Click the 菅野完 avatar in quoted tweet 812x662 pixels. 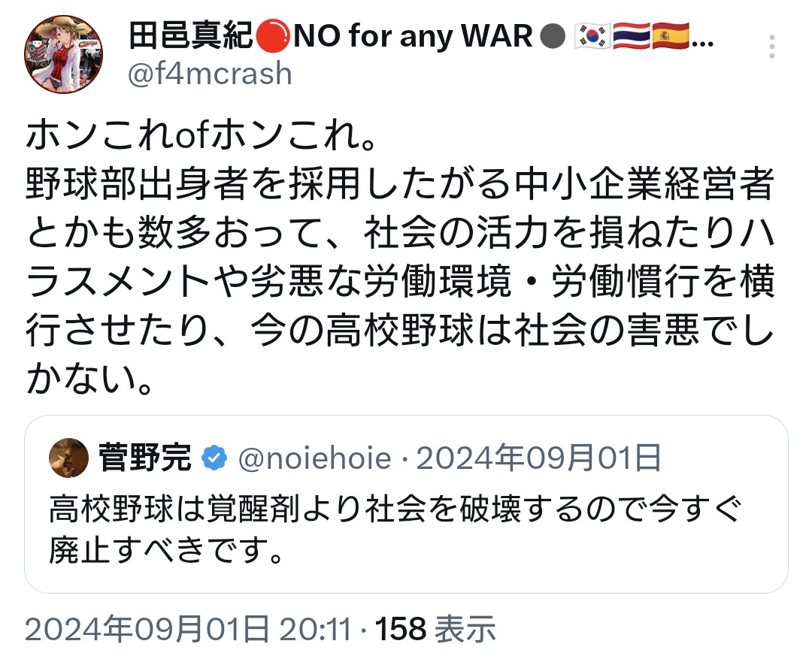(68, 458)
